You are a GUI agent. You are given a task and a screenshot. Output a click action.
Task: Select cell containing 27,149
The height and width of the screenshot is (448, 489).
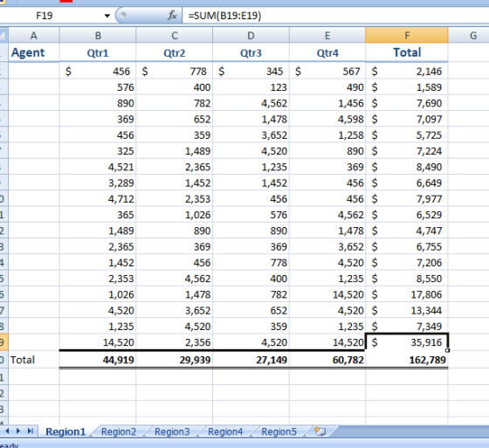[x=251, y=360]
